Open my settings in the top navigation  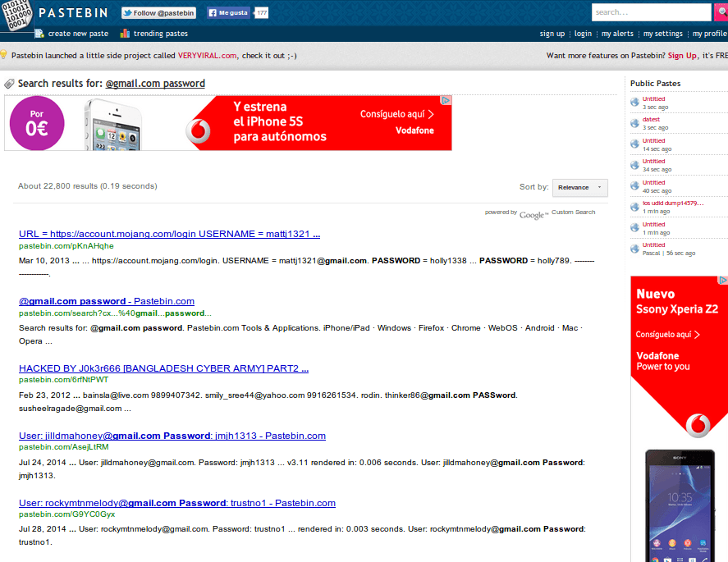pyautogui.click(x=662, y=34)
